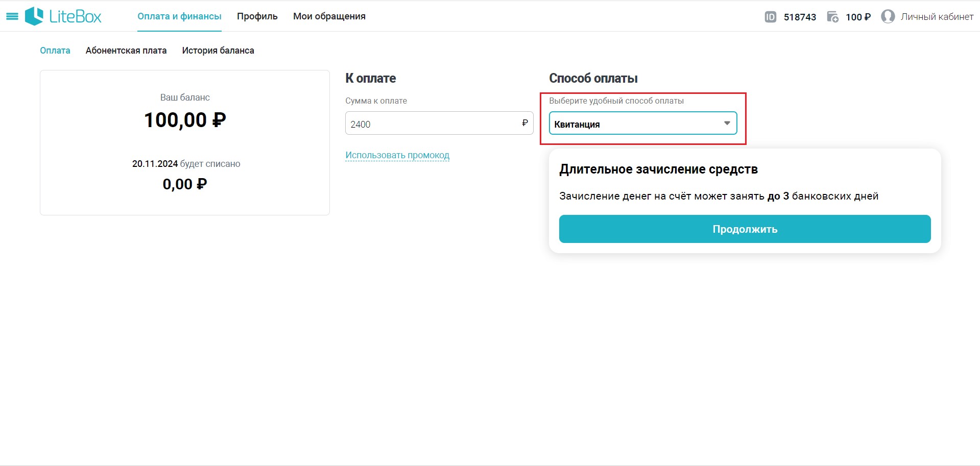
Task: Click the 100,00 ₽ balance amount
Action: (185, 120)
